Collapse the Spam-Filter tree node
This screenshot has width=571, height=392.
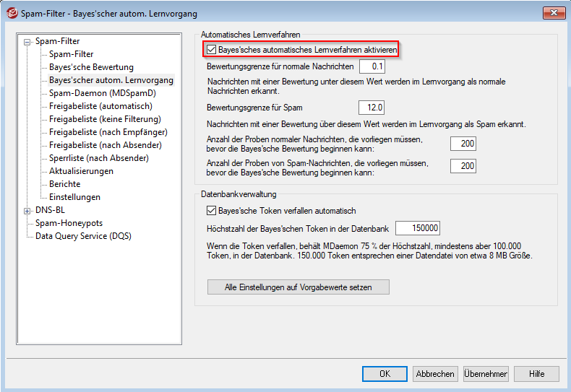tap(27, 42)
